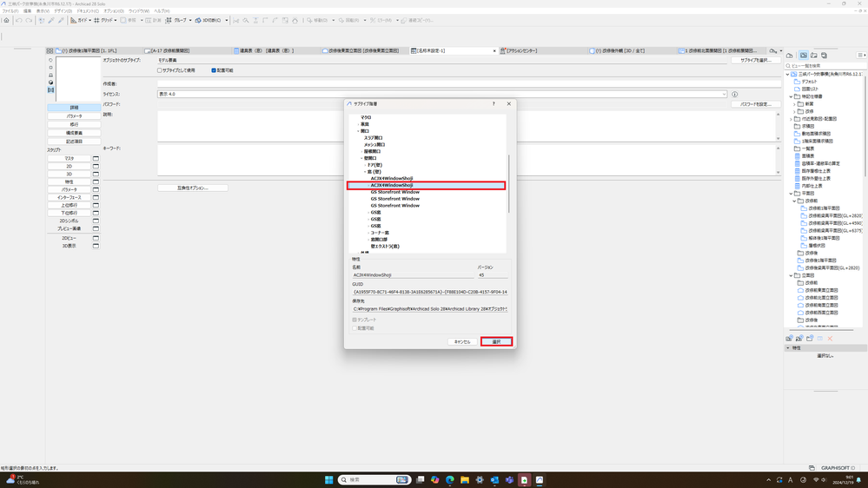Click the グループ group icon

point(169,21)
